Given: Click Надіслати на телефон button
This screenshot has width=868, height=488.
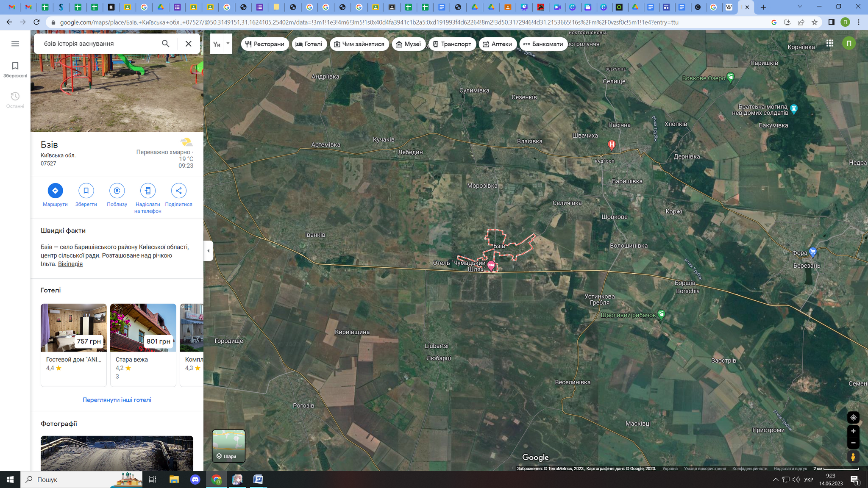Looking at the screenshot, I should click(x=148, y=198).
